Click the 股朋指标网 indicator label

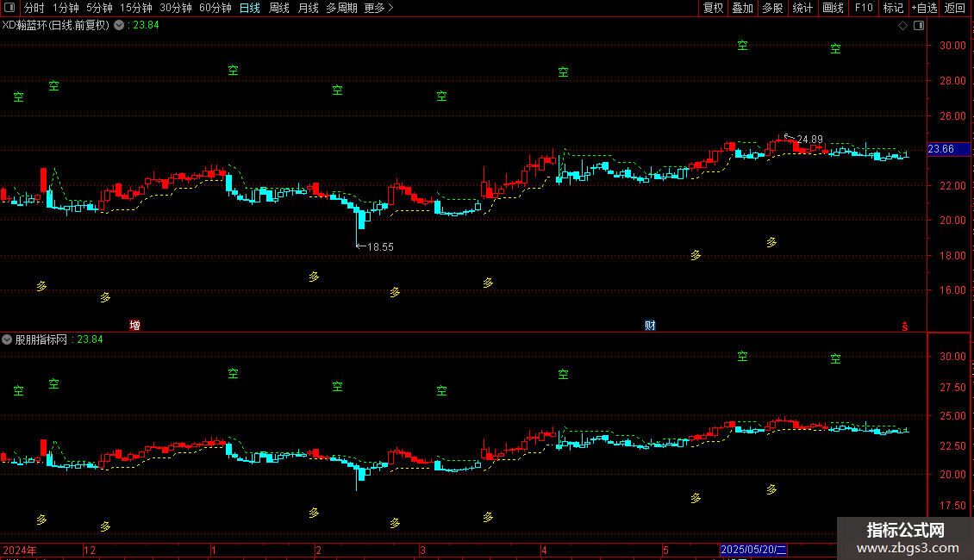(x=41, y=339)
